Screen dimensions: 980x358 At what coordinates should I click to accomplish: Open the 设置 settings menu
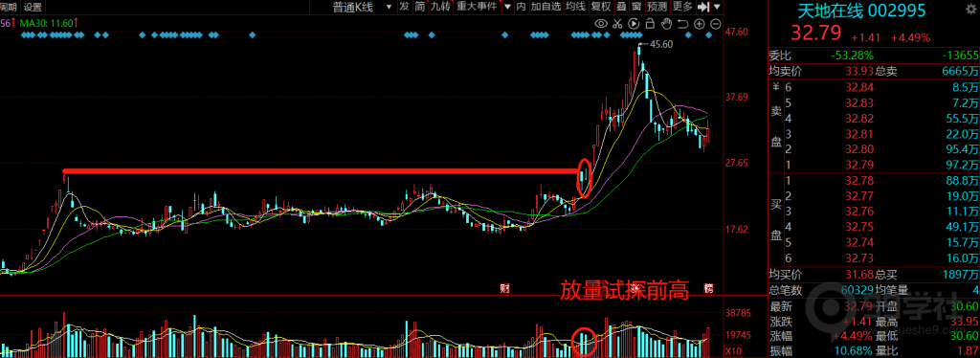tap(33, 7)
